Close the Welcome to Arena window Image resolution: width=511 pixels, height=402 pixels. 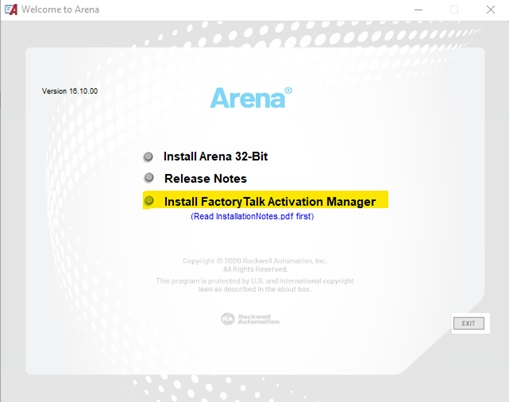click(x=490, y=10)
